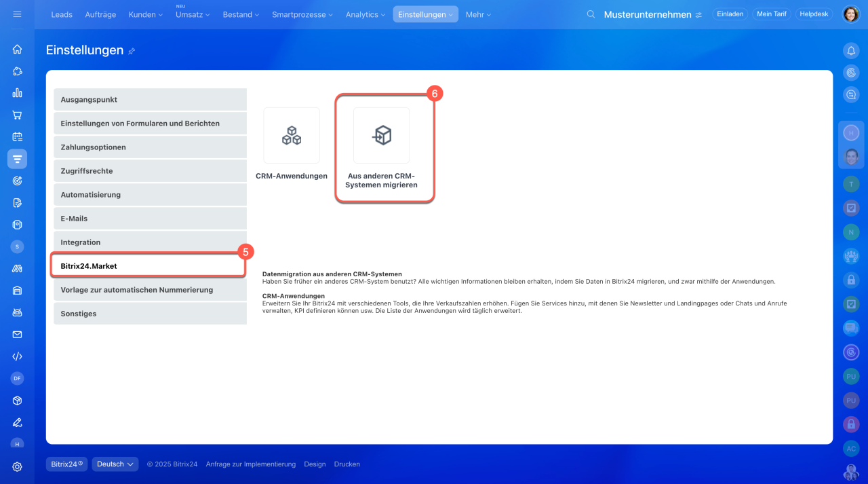Open the Deutsch language dropdown
The height and width of the screenshot is (484, 868).
pyautogui.click(x=115, y=464)
